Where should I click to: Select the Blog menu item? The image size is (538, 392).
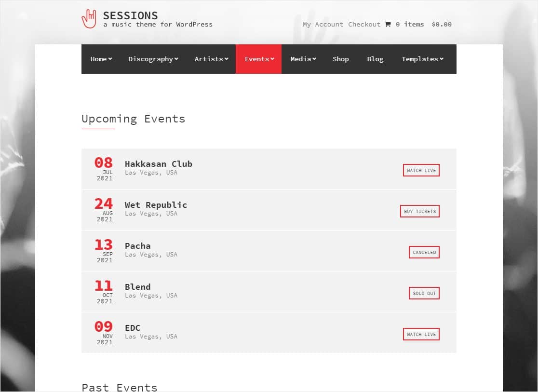click(375, 59)
